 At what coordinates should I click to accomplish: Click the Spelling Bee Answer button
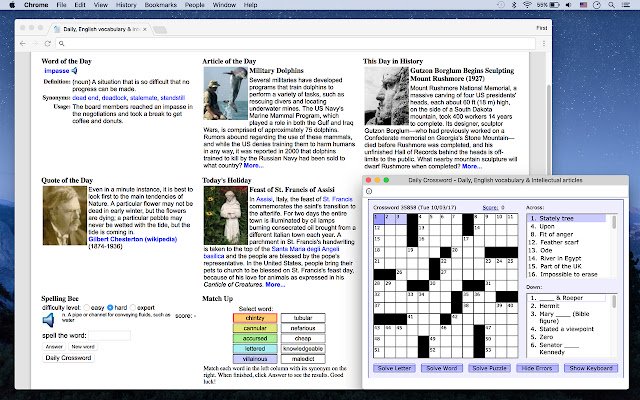click(54, 347)
